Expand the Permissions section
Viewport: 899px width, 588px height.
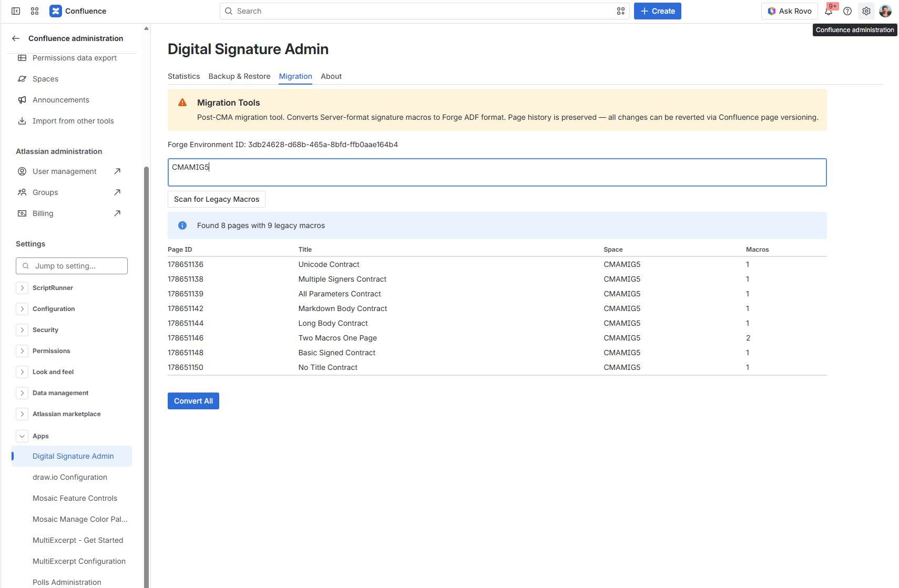(22, 351)
